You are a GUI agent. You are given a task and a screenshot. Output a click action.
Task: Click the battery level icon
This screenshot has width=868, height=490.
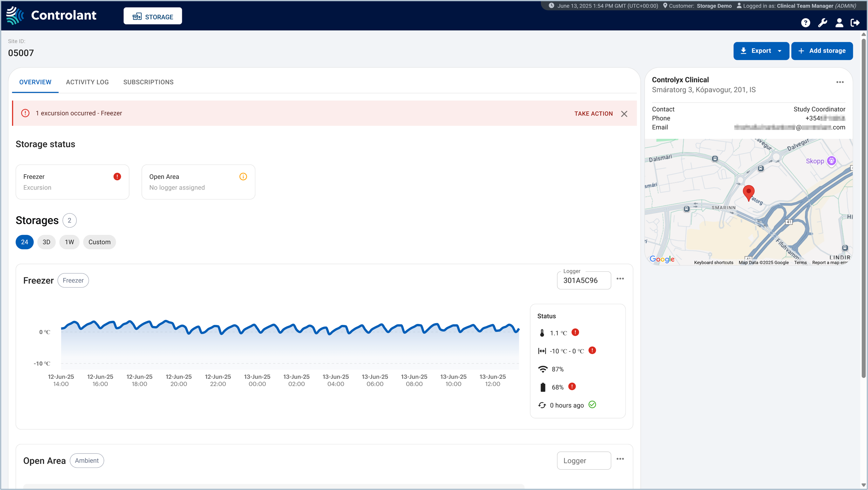[543, 387]
